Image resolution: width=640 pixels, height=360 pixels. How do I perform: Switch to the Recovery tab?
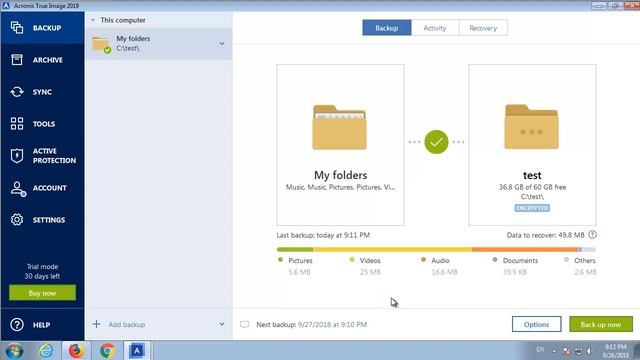click(x=483, y=28)
